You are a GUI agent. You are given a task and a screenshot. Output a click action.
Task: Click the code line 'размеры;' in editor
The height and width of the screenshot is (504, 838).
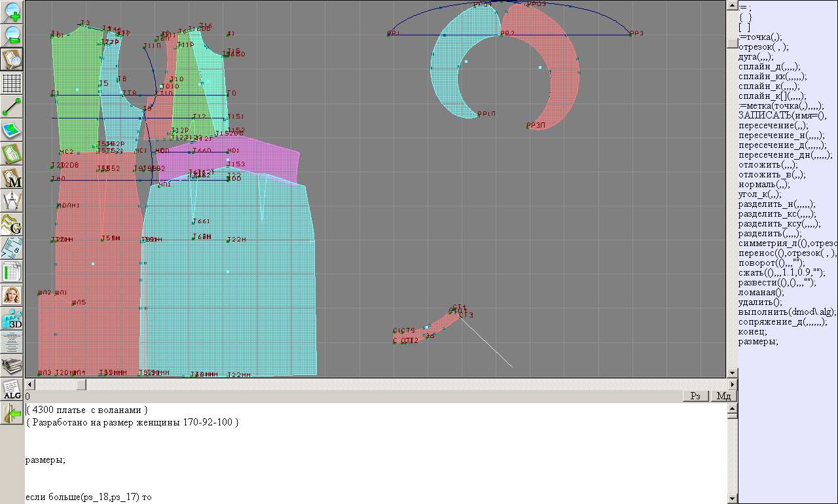[x=45, y=460]
